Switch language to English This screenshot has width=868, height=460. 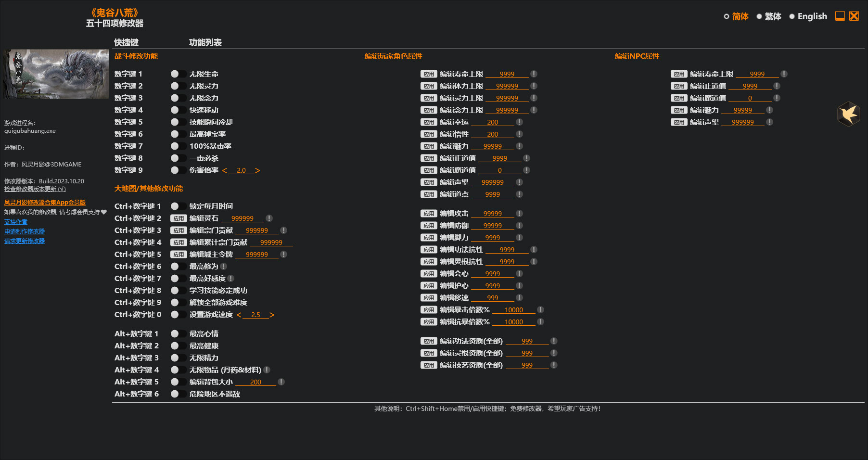[x=808, y=16]
